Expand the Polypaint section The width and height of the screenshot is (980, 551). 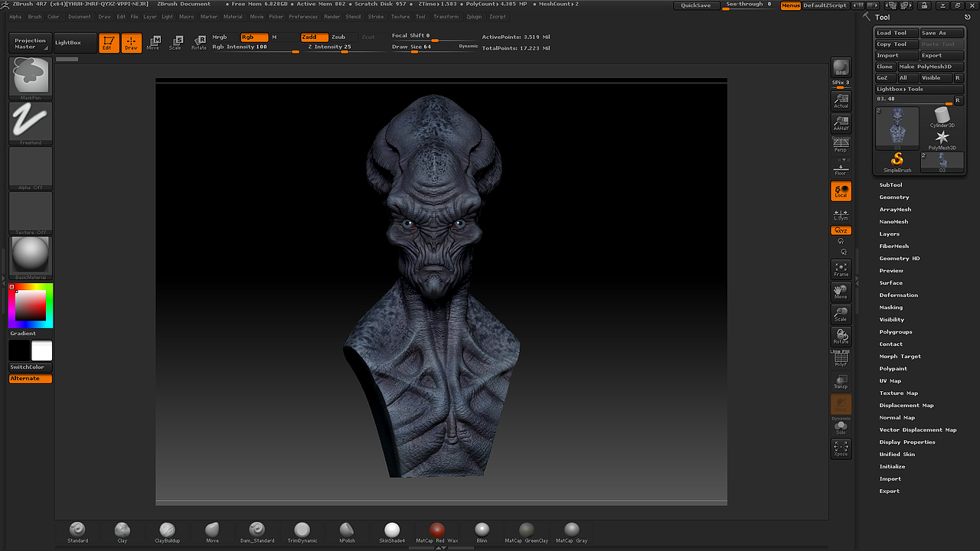893,369
